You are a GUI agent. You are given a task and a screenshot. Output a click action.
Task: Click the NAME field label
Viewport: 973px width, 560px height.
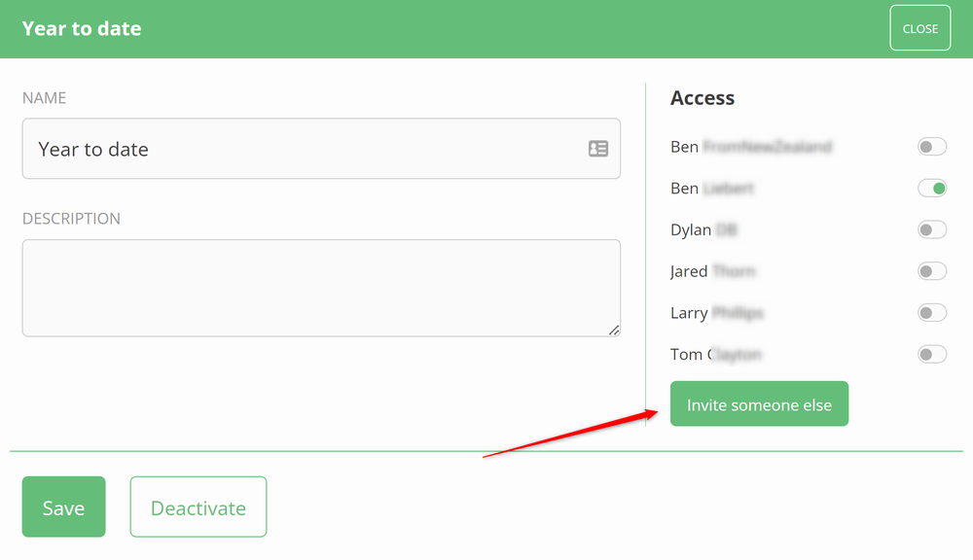coord(45,98)
